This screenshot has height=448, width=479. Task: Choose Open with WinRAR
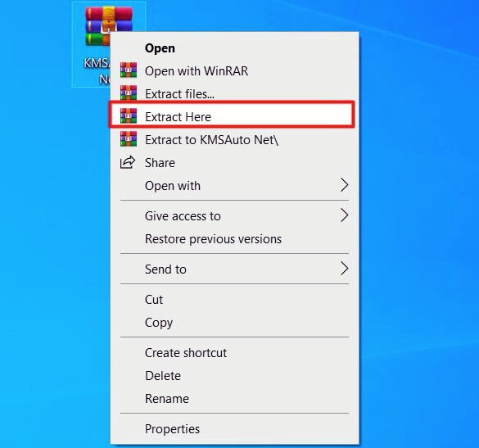235,71
